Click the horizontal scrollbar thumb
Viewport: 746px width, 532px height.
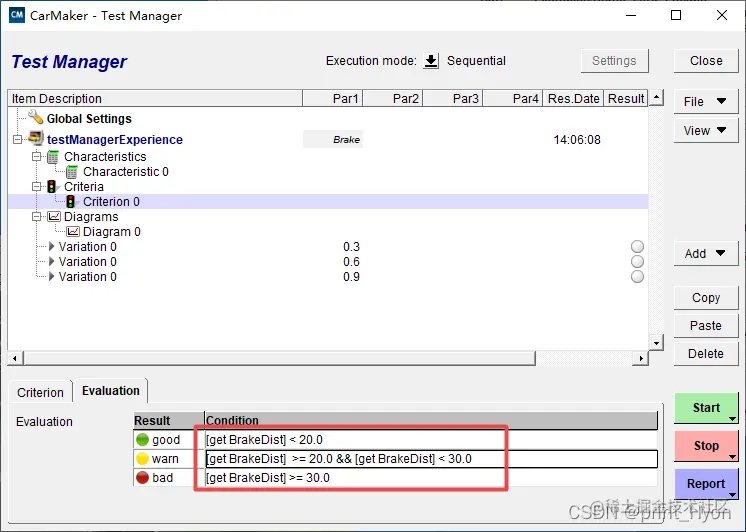tap(279, 358)
